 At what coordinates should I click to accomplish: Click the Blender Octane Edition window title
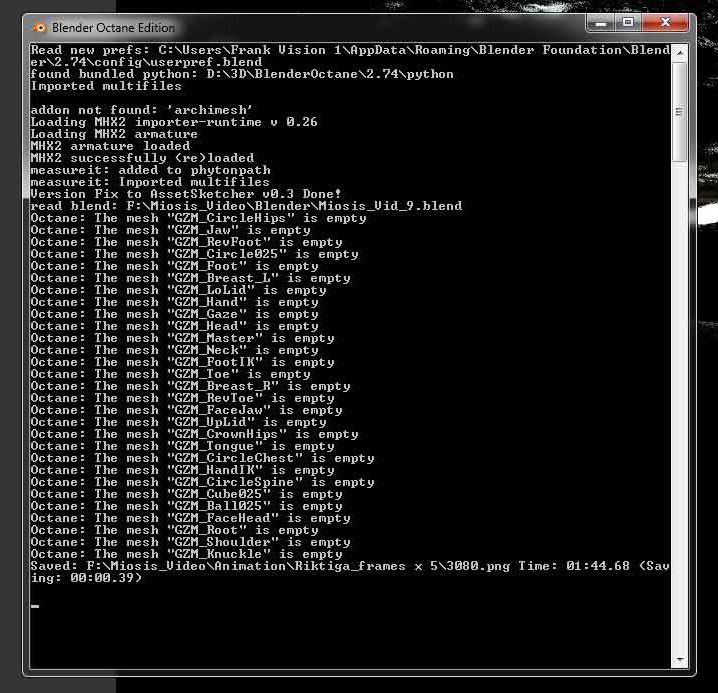coord(113,28)
